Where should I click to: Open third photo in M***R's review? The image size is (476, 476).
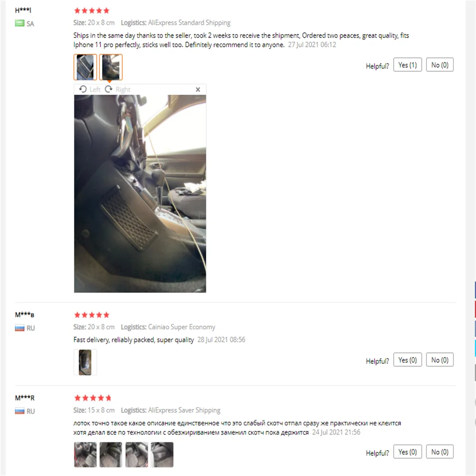(137, 455)
